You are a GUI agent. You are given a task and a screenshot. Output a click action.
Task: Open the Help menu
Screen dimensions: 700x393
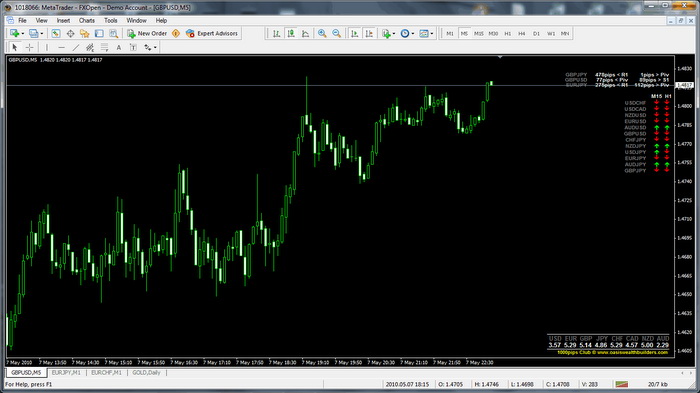[x=161, y=21]
